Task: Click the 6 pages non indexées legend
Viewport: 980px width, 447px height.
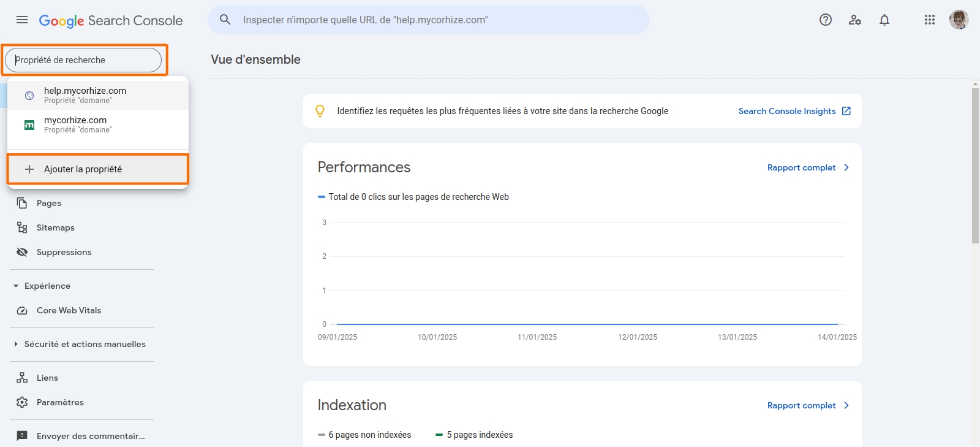Action: tap(365, 435)
